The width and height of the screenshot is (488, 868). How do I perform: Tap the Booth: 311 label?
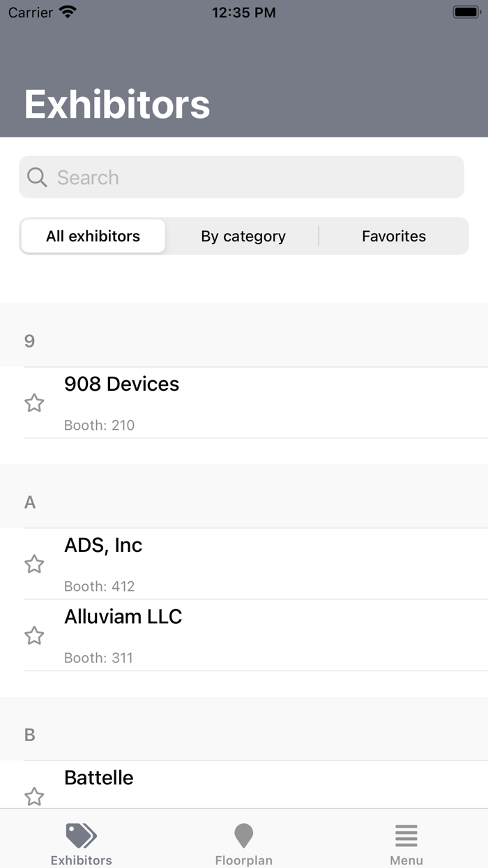98,658
